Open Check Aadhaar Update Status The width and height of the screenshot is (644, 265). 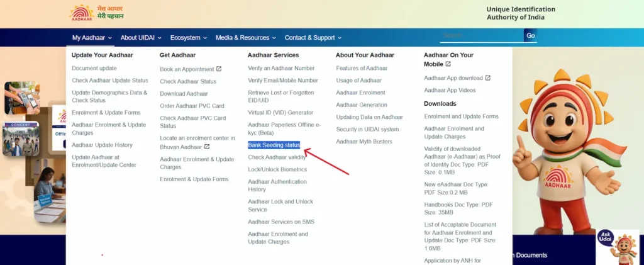coord(110,81)
